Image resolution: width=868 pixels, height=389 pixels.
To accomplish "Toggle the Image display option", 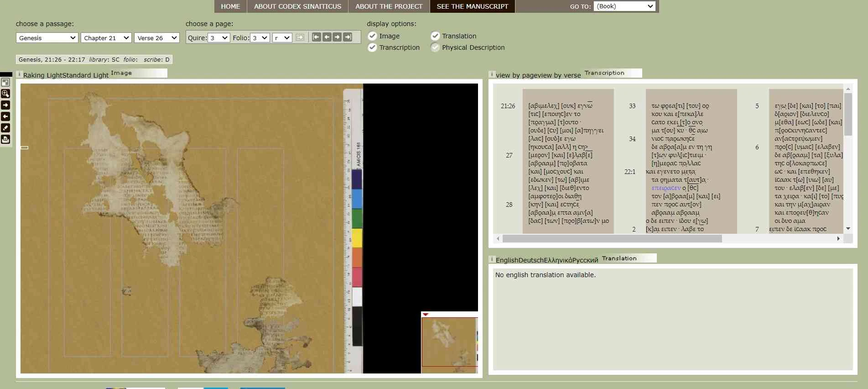I will coord(372,36).
